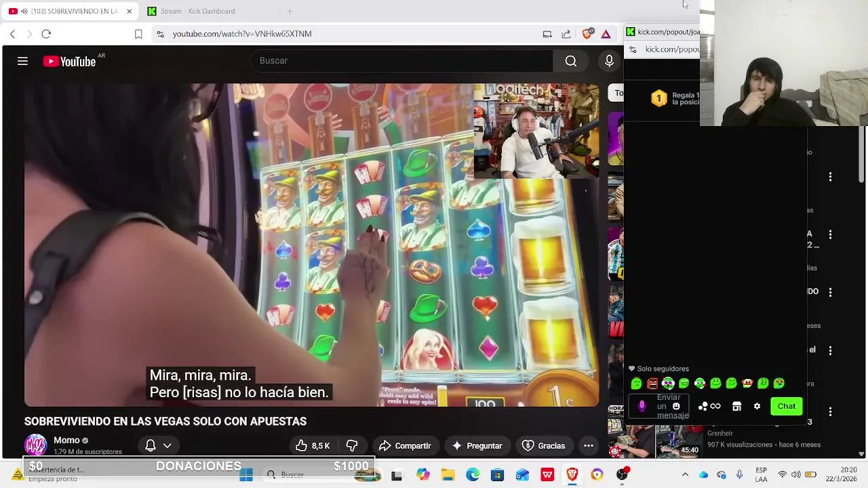Viewport: 868px width, 488px height.
Task: Reload the YouTube page
Action: (46, 34)
